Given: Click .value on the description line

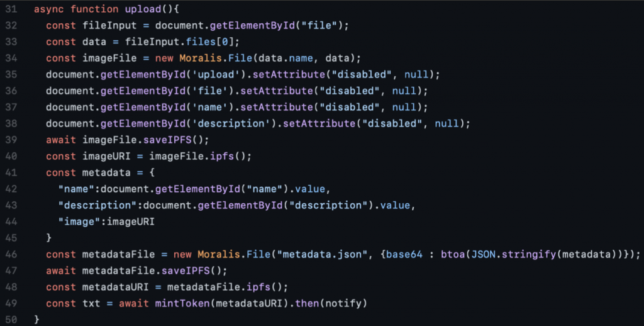Looking at the screenshot, I should click(394, 205).
